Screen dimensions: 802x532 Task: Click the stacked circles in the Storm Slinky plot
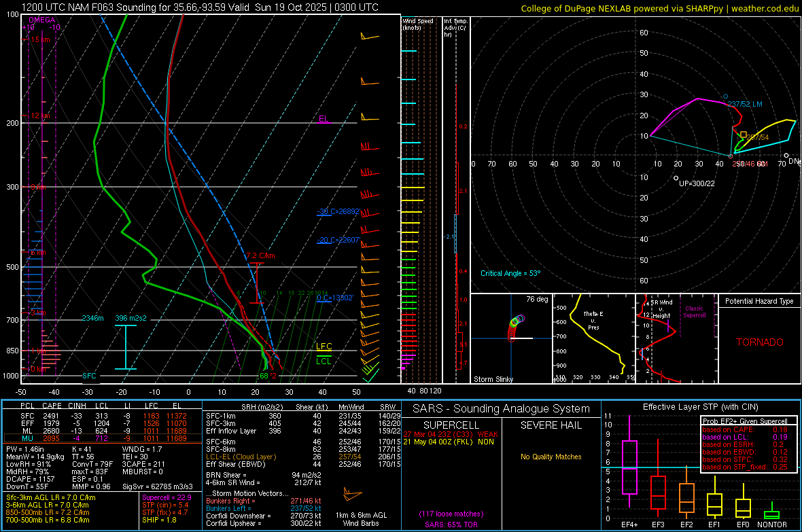[x=516, y=327]
